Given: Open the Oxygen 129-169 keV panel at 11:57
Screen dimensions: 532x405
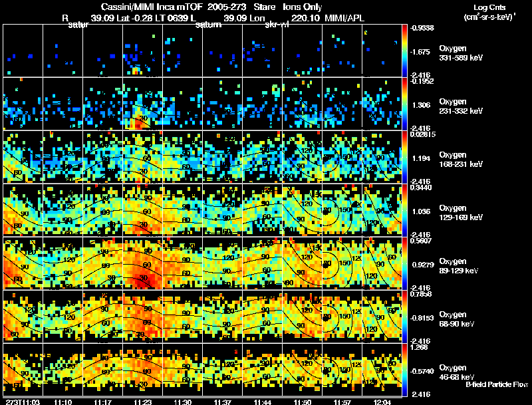Looking at the screenshot, I should (342, 210).
